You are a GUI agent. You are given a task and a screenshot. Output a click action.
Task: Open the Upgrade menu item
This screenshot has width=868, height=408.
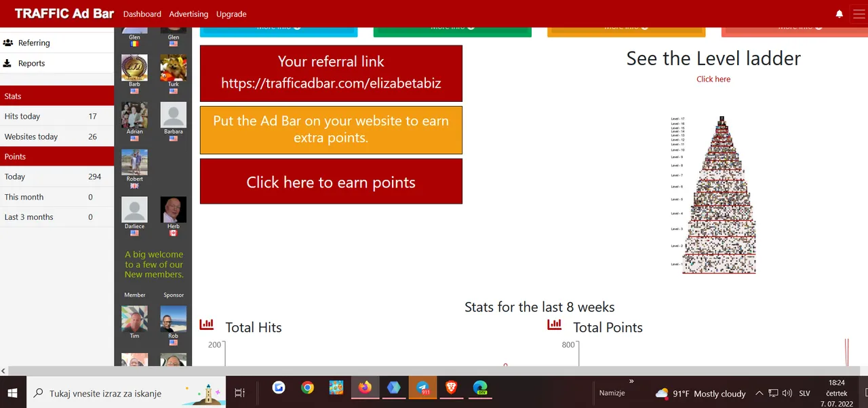[231, 14]
